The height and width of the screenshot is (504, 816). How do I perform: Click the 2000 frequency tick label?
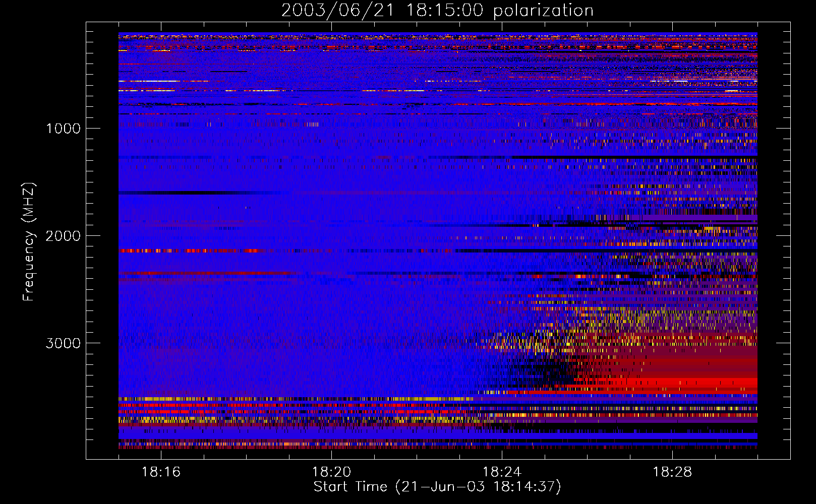tap(63, 236)
